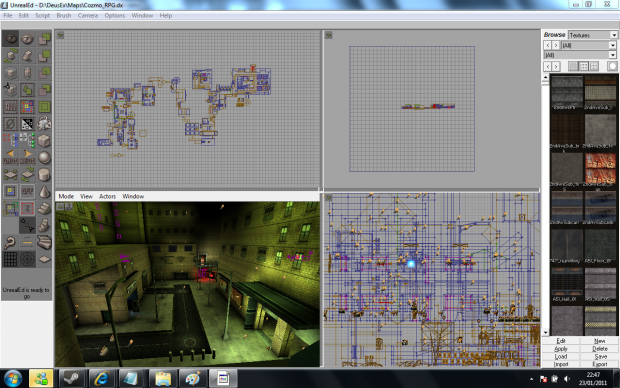Switch texture browser to medium thumbnail view

(x=584, y=66)
